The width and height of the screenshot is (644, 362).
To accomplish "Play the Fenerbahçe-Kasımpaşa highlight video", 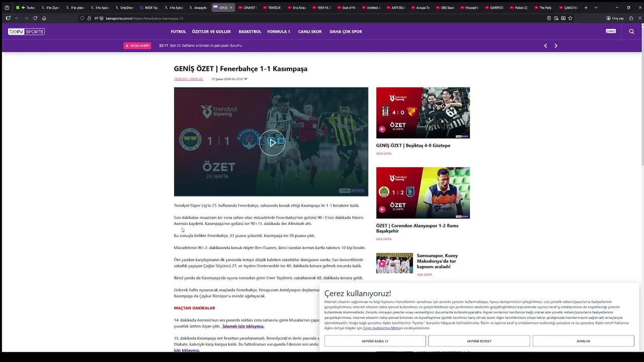I will tap(272, 142).
